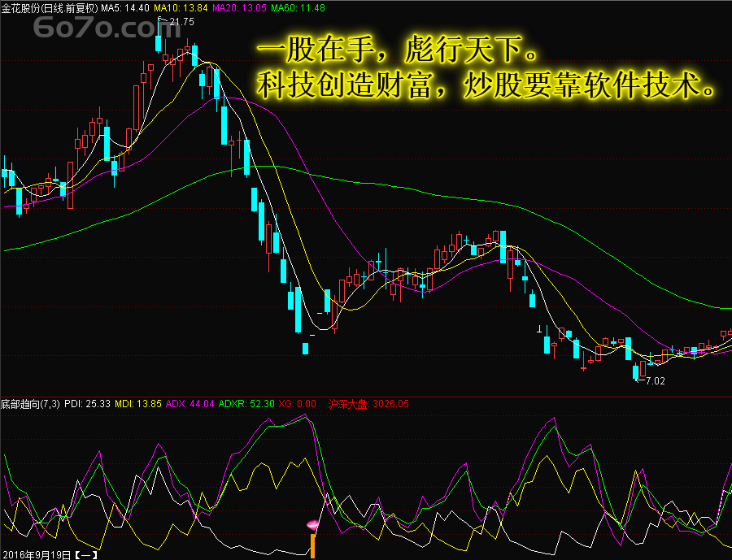Click the XG: 0.00 value

click(298, 404)
